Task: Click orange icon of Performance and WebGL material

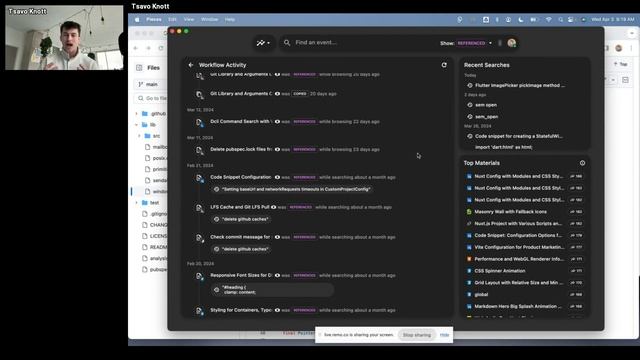Action: click(469, 259)
